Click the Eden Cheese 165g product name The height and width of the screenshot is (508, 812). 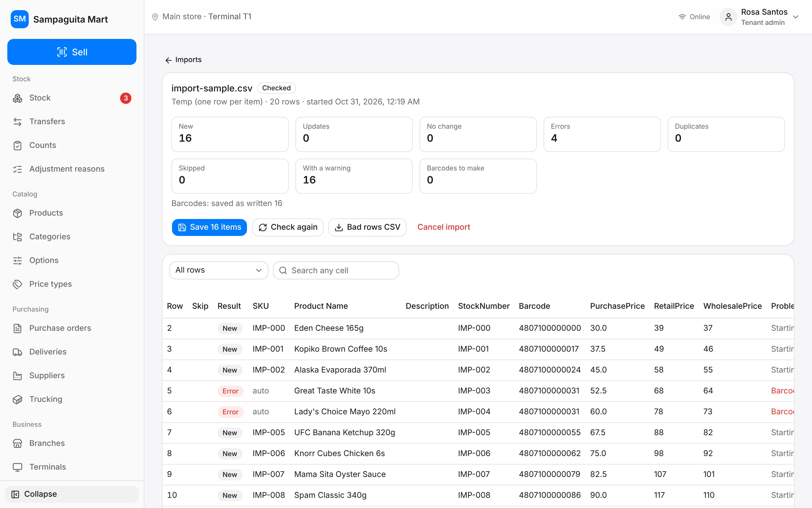329,328
